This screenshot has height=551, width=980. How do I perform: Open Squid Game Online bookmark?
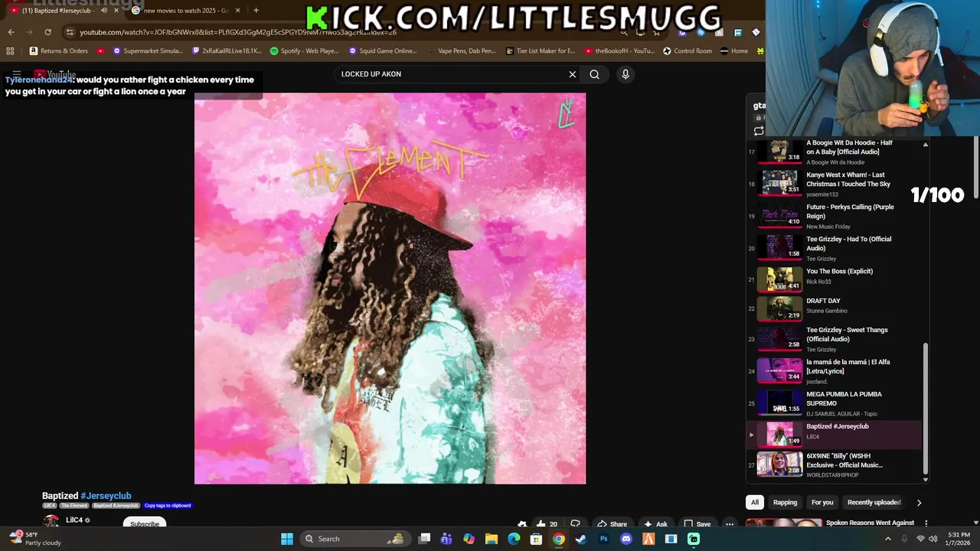click(383, 51)
